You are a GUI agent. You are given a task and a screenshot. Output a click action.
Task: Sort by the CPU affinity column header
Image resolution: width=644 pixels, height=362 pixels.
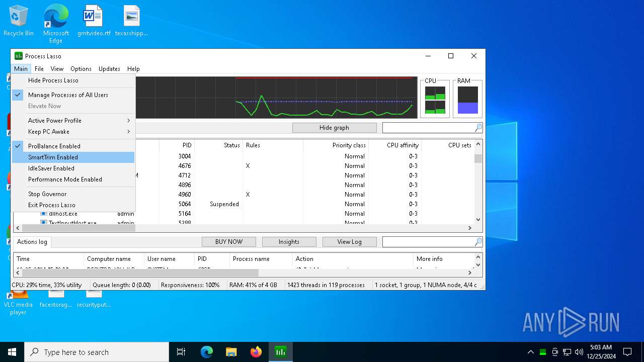tap(395, 145)
